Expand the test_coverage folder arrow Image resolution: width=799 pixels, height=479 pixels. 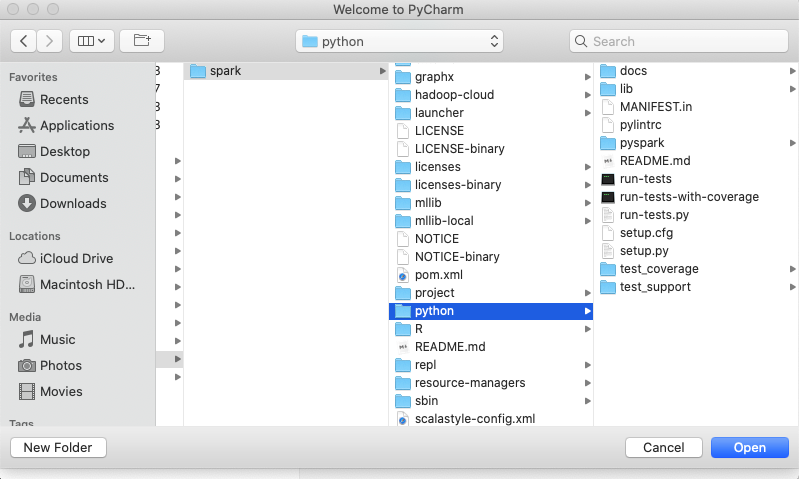point(792,269)
